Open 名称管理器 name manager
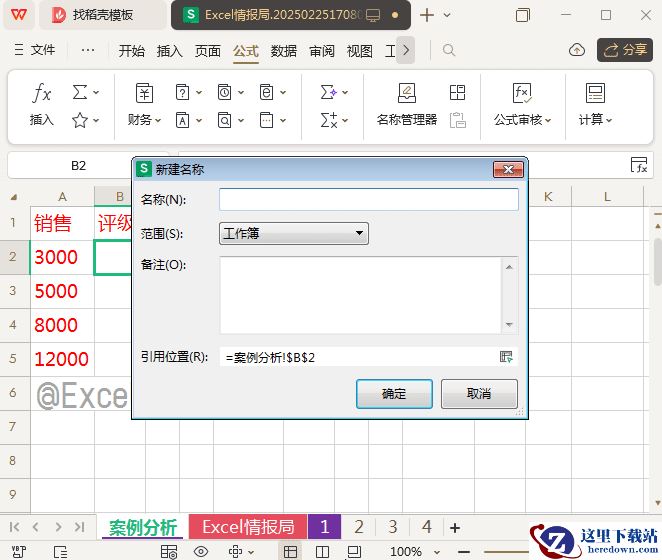Image resolution: width=662 pixels, height=560 pixels. pos(407,104)
